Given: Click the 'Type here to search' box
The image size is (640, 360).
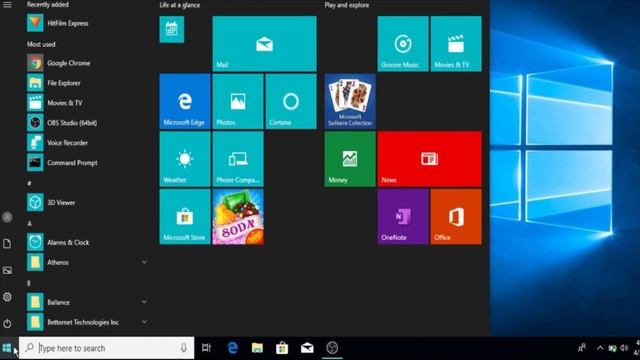Looking at the screenshot, I should 107,348.
